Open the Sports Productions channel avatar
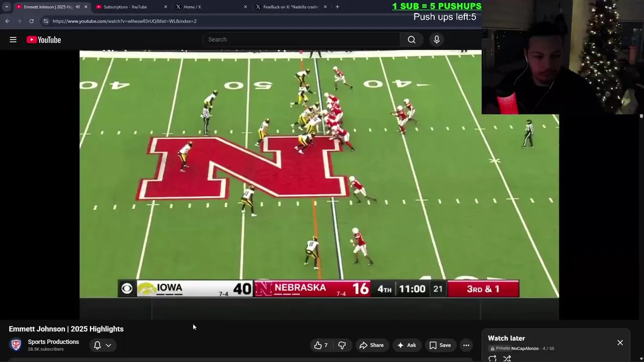The width and height of the screenshot is (644, 362). coord(16,345)
